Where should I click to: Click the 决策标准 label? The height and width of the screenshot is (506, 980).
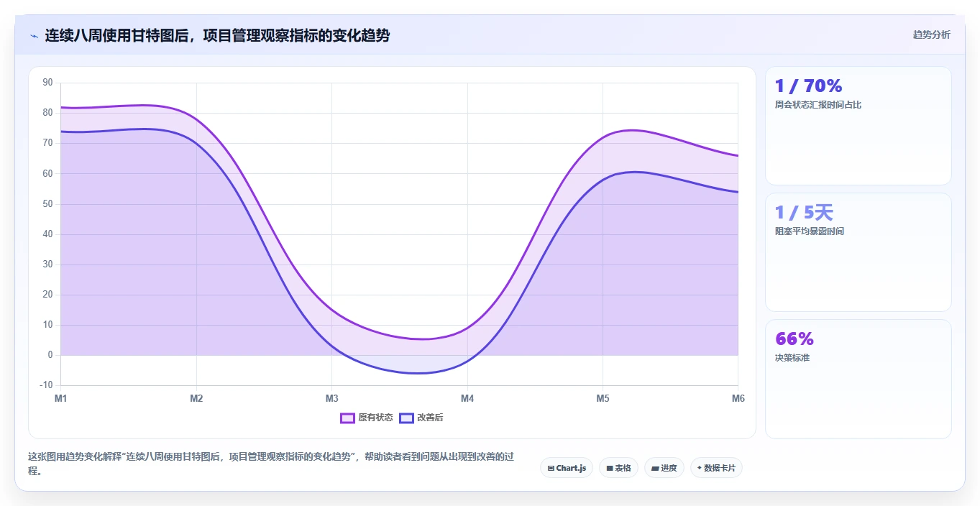[x=792, y=358]
